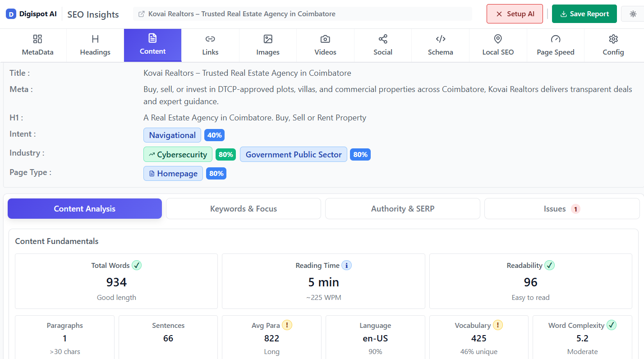
Task: Click the 80% badge next to Government Public Sector
Action: pos(360,155)
